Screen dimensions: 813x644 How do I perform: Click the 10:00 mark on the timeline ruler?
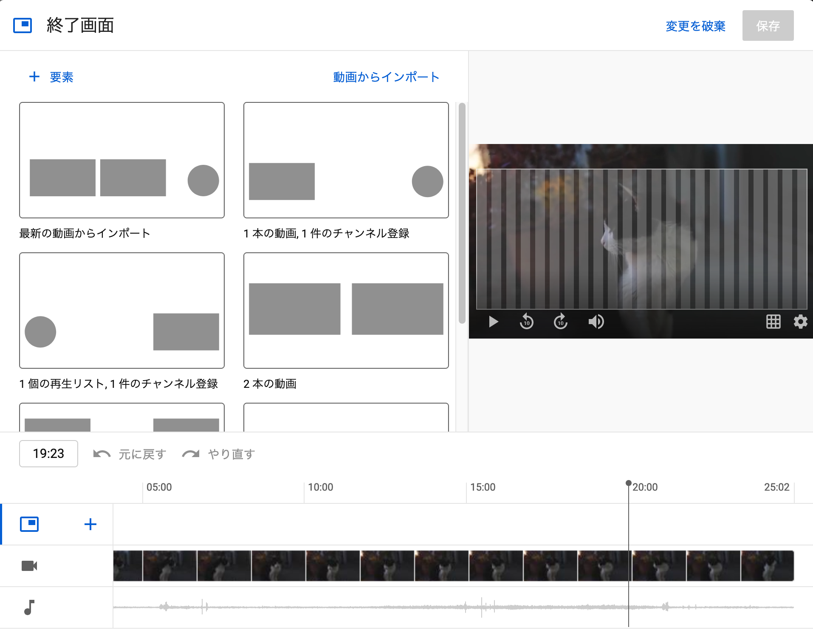click(321, 487)
